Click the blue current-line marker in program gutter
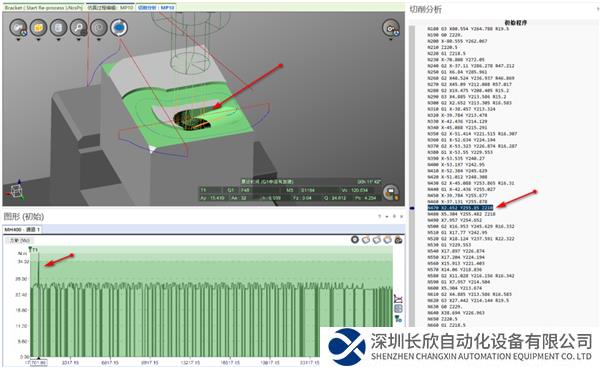This screenshot has width=600, height=367. 412,208
